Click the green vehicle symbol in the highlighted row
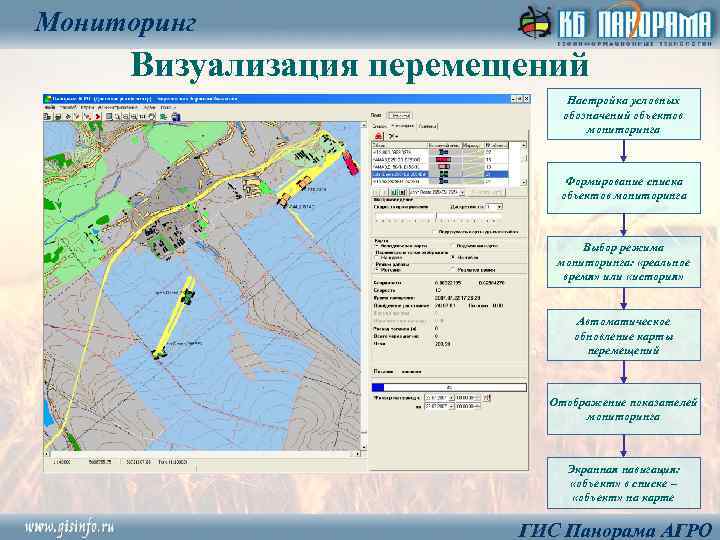Viewport: 720px width, 540px height. 444,174
